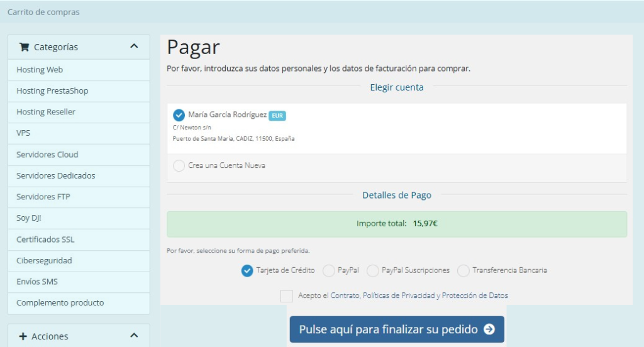644x347 pixels.
Task: Click the arrow icon in the finalizar pedido button
Action: tap(489, 329)
